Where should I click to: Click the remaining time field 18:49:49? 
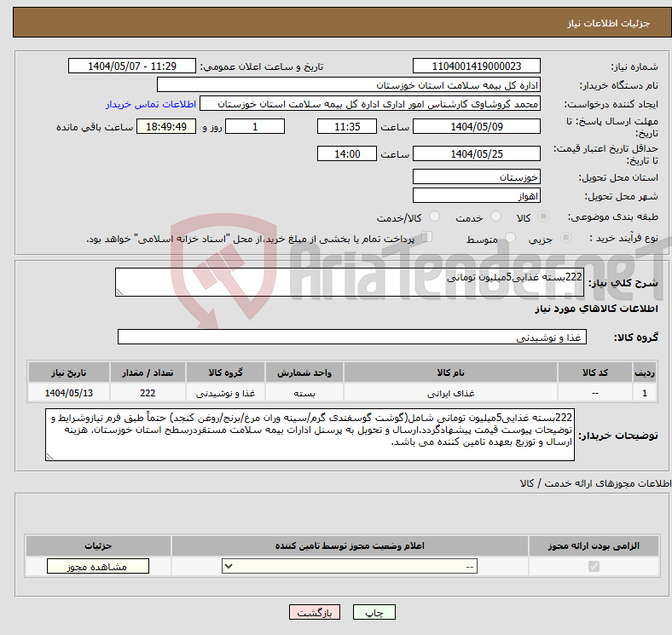[166, 126]
